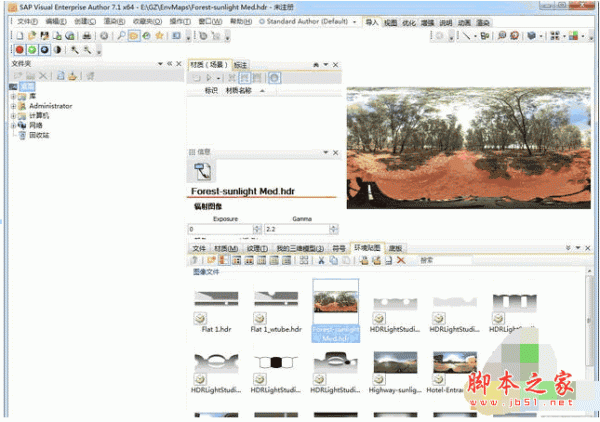Open the folder panel dropdown arrow in its header
This screenshot has width=600, height=422.
(160, 64)
